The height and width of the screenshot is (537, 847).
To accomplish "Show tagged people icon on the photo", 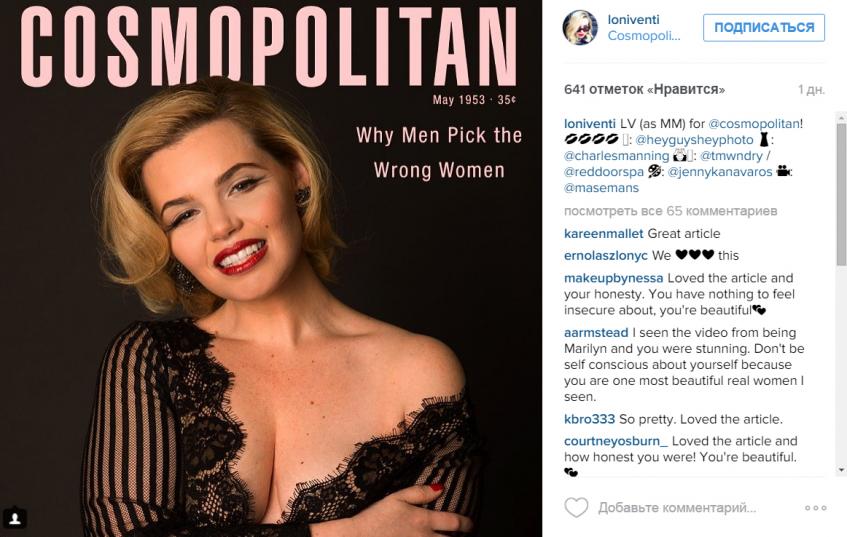I will click(x=15, y=518).
